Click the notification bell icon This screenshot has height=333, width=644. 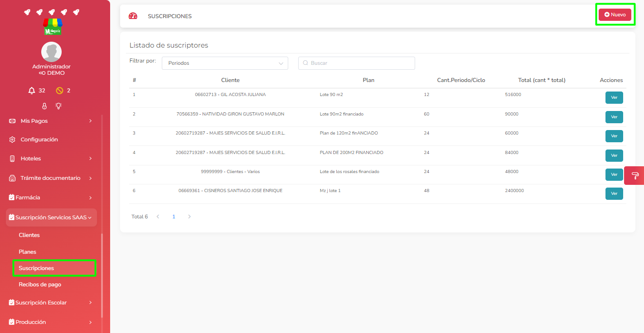[31, 91]
